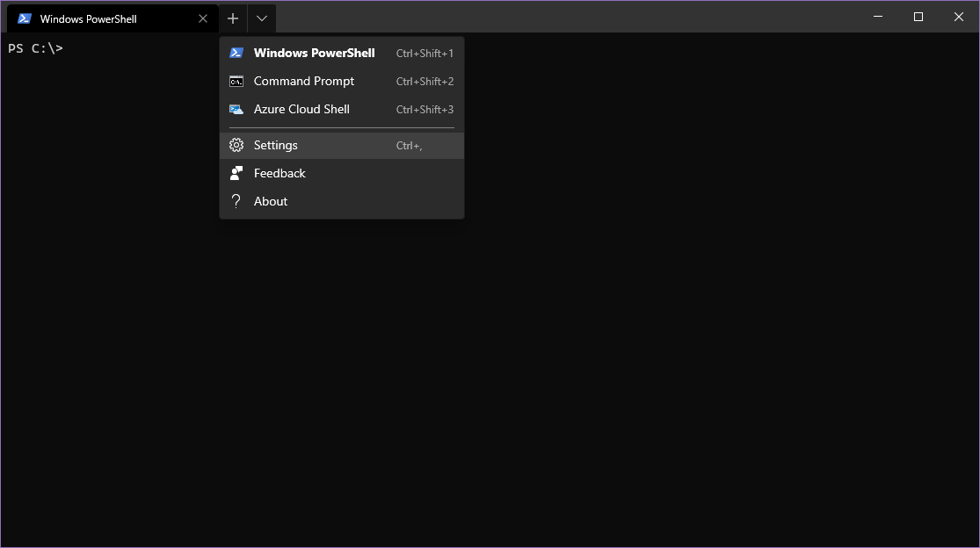This screenshot has width=980, height=548.
Task: Click the Ctrl+Shift+3 shortcut label
Action: tap(425, 110)
